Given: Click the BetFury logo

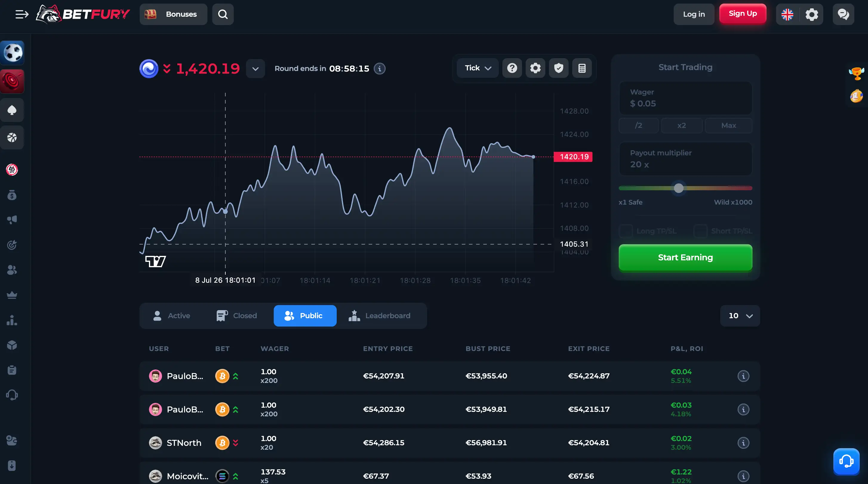Looking at the screenshot, I should (83, 14).
